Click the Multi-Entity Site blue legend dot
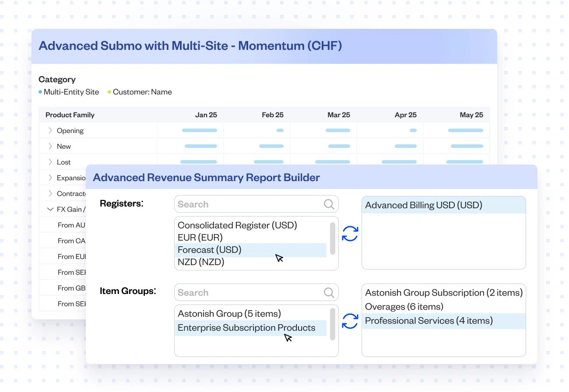The height and width of the screenshot is (392, 569). [x=40, y=92]
